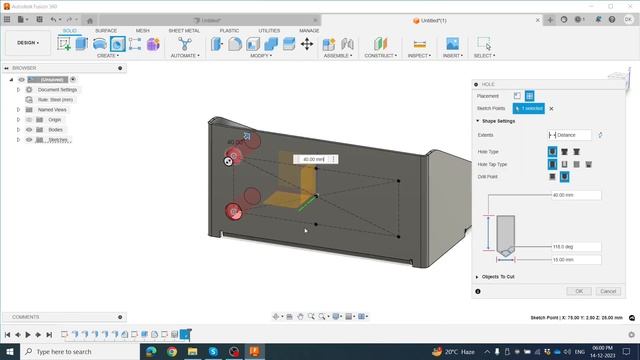The width and height of the screenshot is (640, 360).
Task: Click the Orbit tool in navigation bar
Action: coord(276,316)
